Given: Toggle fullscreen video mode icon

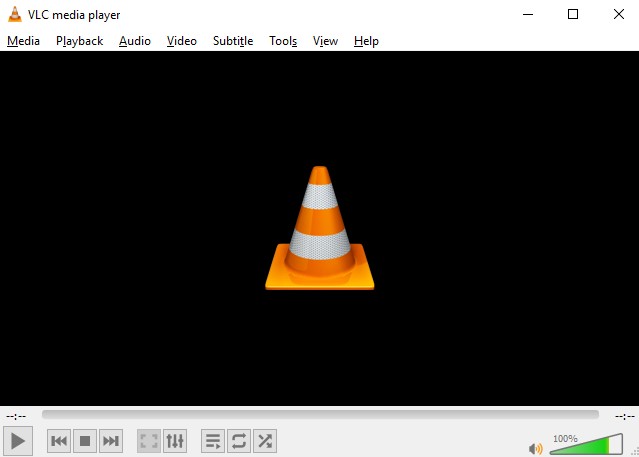Looking at the screenshot, I should click(149, 441).
